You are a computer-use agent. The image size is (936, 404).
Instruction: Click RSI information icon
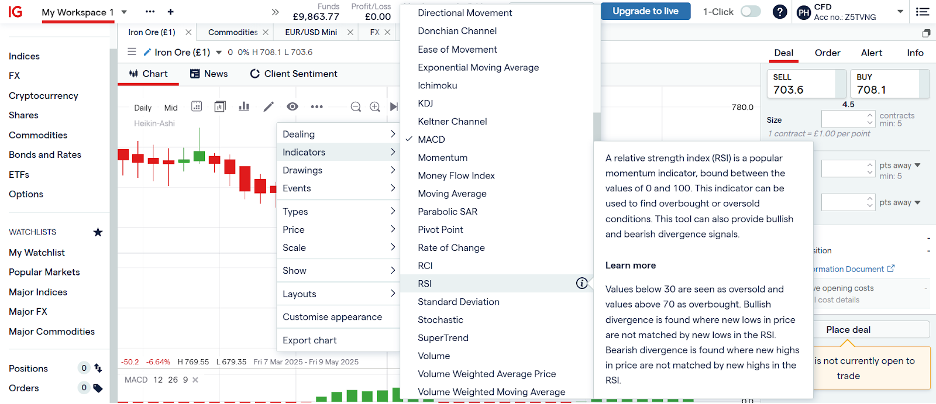[582, 283]
